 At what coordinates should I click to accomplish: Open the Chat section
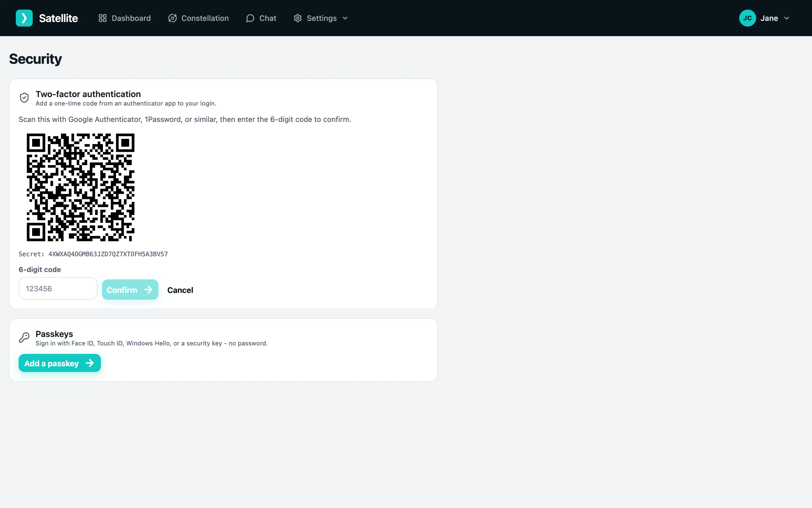[x=261, y=18]
